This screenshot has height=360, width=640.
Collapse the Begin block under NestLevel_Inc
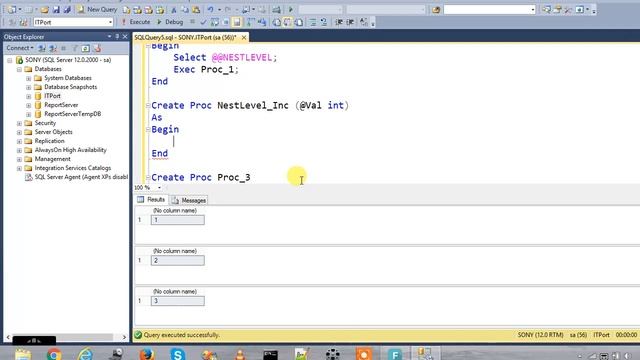(148, 129)
